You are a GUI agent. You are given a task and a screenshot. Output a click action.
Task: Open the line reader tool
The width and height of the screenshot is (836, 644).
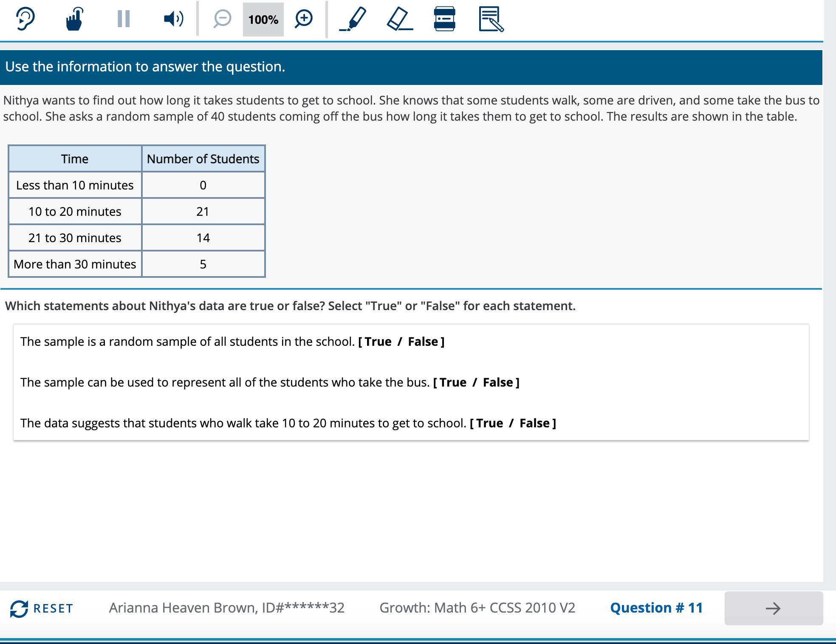[444, 19]
